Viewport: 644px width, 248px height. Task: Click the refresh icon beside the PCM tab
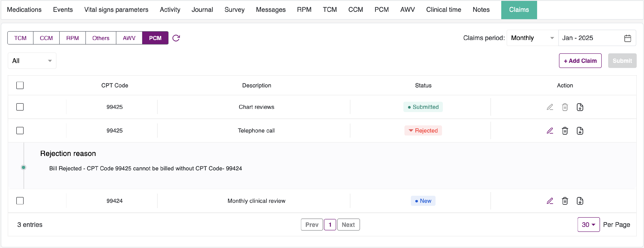176,38
